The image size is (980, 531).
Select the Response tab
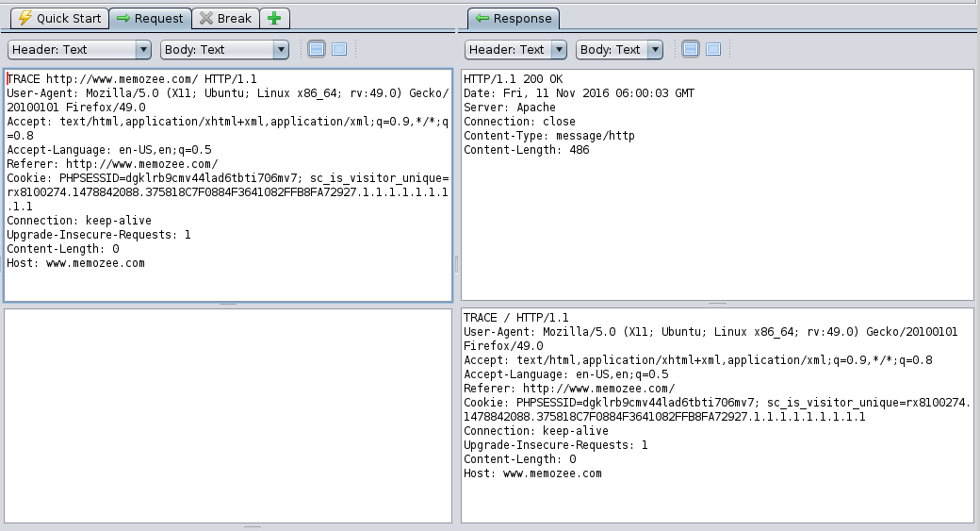pyautogui.click(x=514, y=18)
